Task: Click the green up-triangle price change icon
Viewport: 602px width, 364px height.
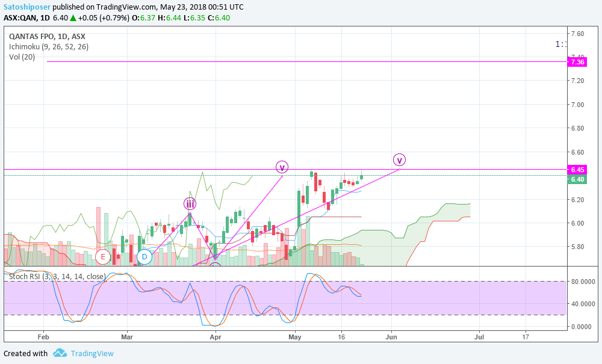Action: (x=73, y=17)
